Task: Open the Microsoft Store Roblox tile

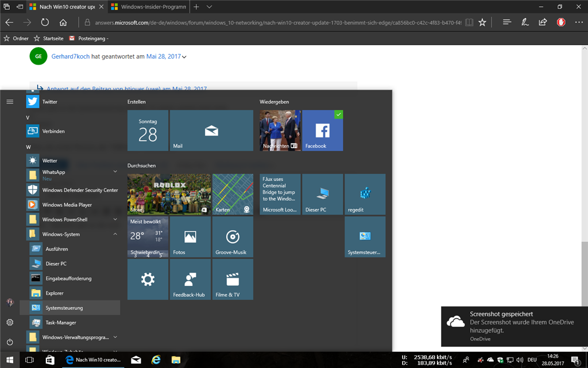Action: [169, 194]
